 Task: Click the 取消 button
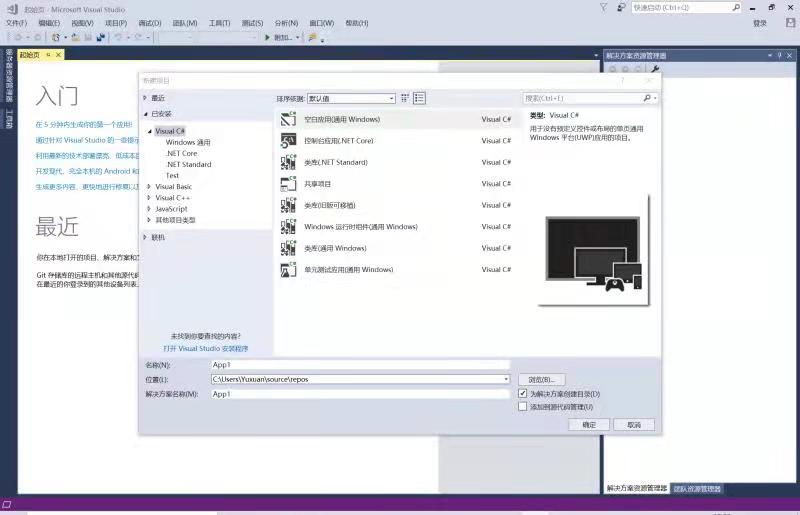(634, 425)
